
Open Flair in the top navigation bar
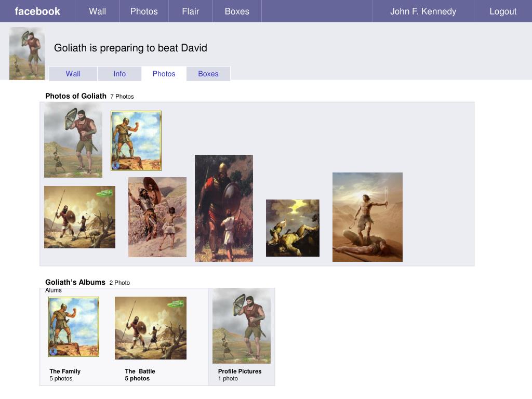(190, 11)
